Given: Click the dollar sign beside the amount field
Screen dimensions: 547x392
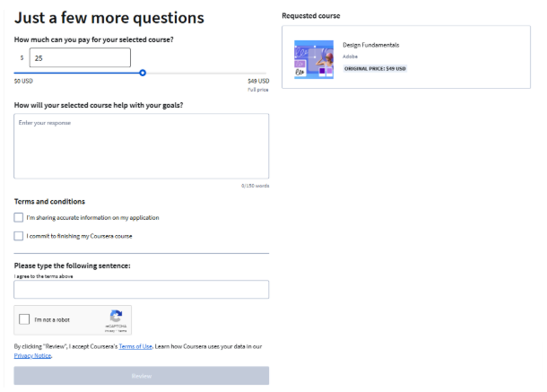Looking at the screenshot, I should pyautogui.click(x=22, y=57).
